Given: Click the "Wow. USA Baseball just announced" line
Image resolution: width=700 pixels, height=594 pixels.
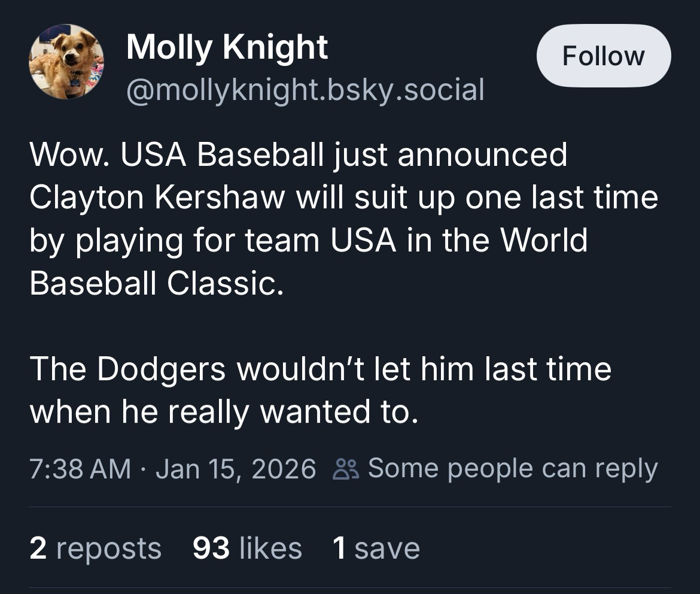Looking at the screenshot, I should click(298, 155).
